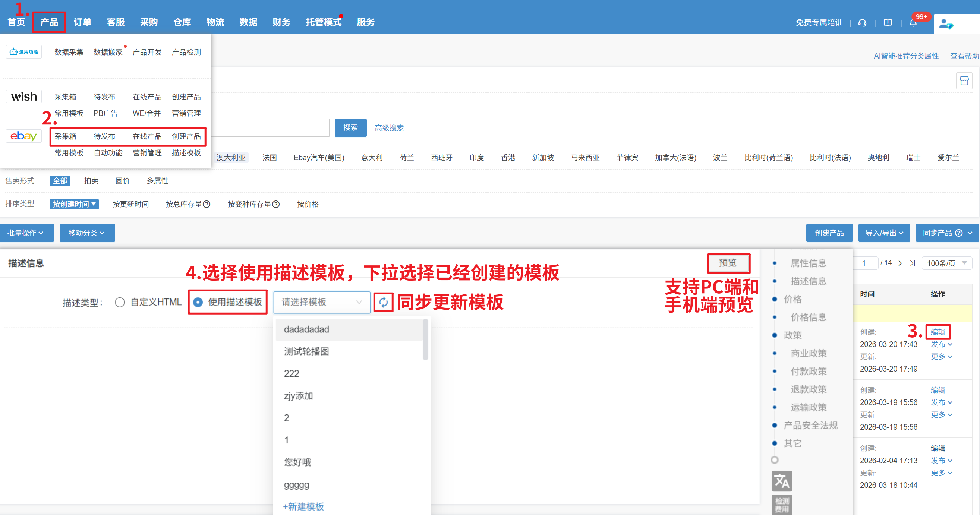Jump to last page arrow icon
980x515 pixels.
tap(912, 263)
